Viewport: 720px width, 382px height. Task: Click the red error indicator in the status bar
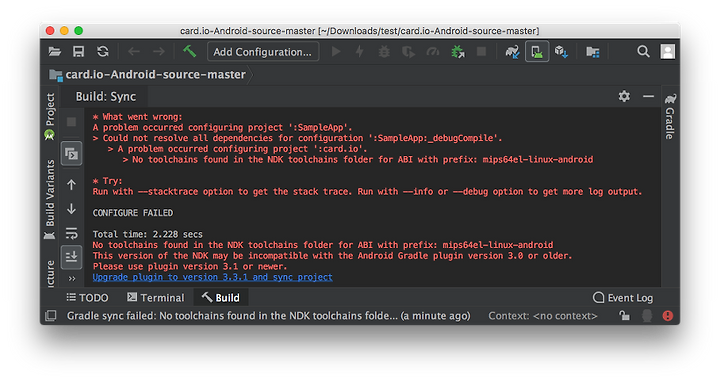[668, 315]
